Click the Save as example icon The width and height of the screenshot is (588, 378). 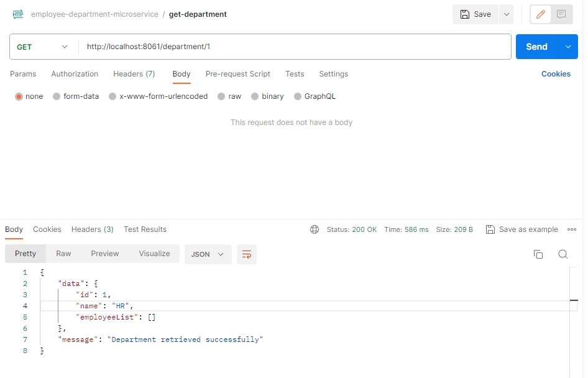(x=490, y=229)
